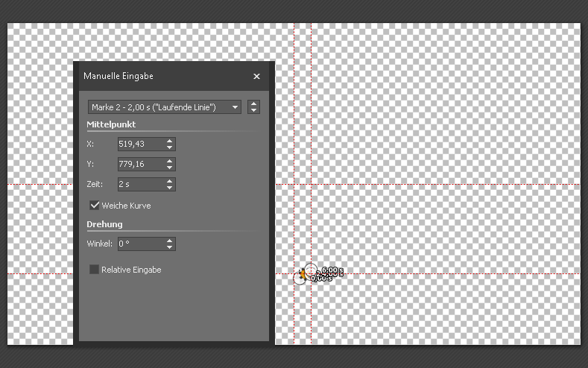Increase the X value with up arrow
Screen dimensions: 588x368
pyautogui.click(x=170, y=142)
